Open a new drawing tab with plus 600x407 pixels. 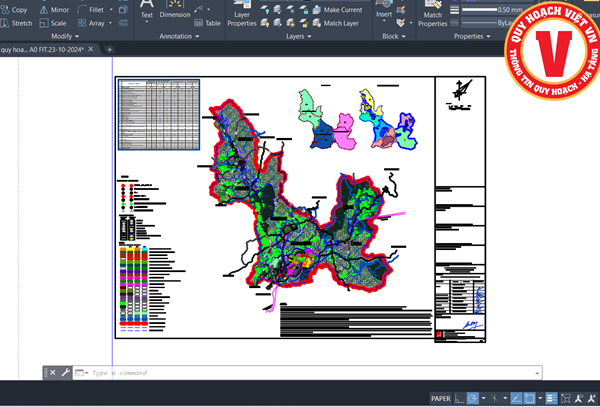(110, 49)
